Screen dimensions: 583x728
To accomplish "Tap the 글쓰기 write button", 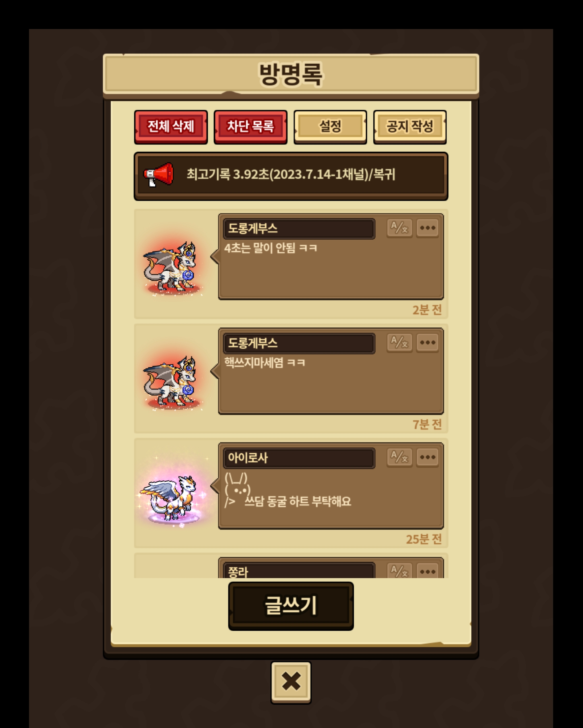I will [x=291, y=606].
